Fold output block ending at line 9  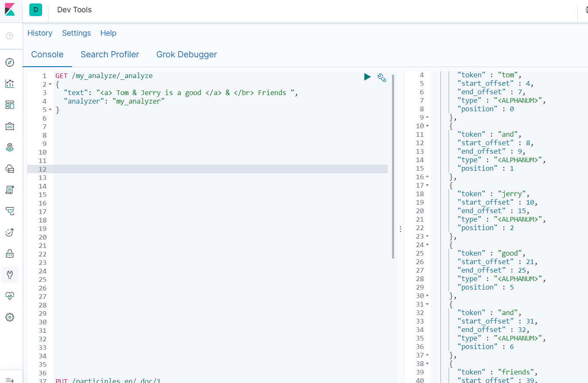pyautogui.click(x=427, y=117)
